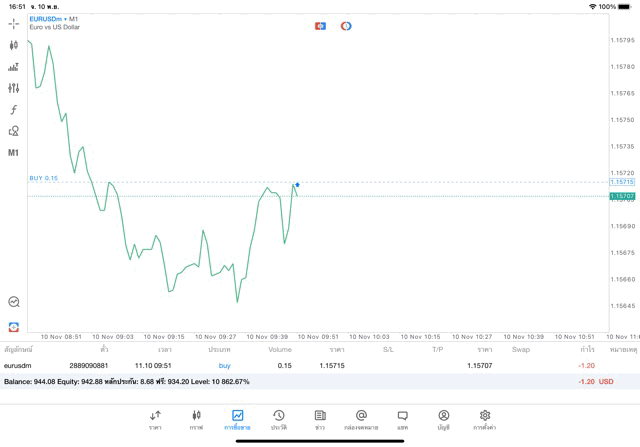Open the กล่องจดหมาย (Mailbox) tab
Image resolution: width=640 pixels, height=447 pixels.
(361, 419)
